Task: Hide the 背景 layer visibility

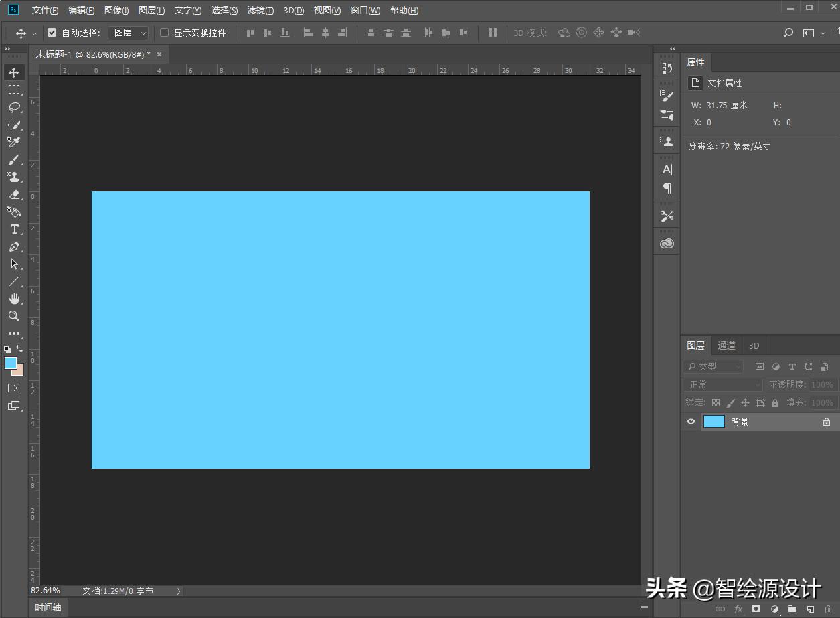Action: pos(691,422)
